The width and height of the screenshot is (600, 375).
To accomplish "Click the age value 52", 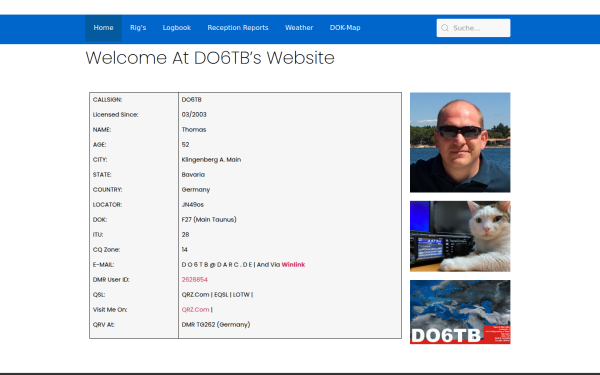I will coord(185,145).
